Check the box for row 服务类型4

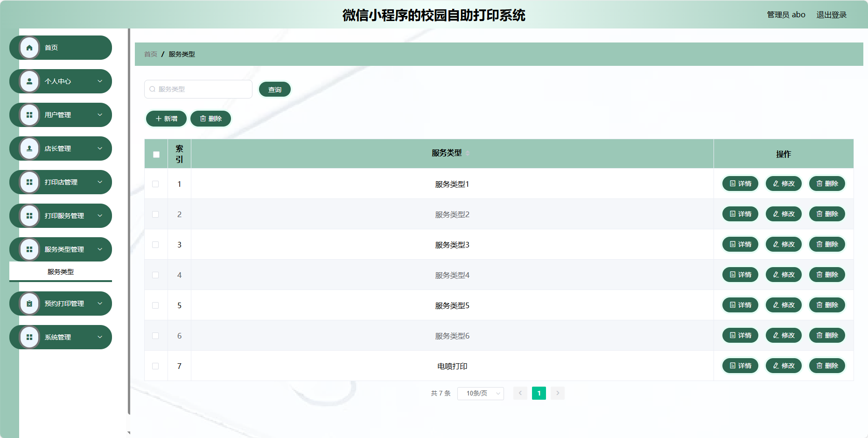[x=155, y=275]
